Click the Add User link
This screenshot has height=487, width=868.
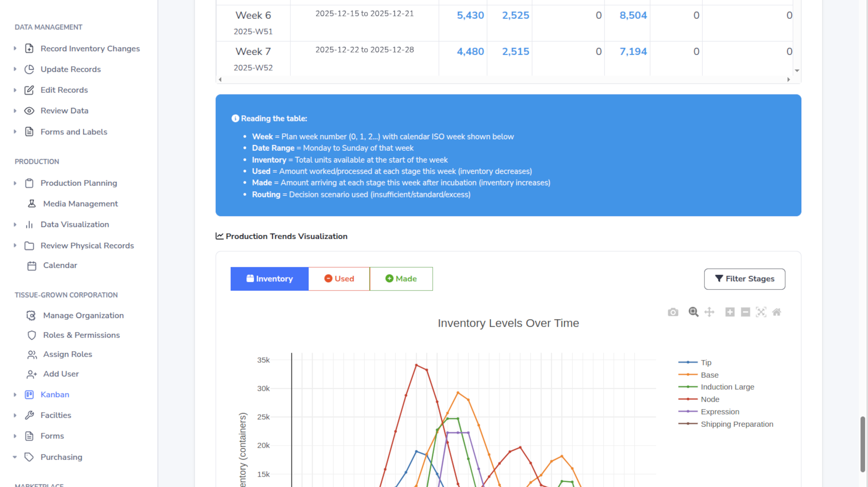click(61, 374)
